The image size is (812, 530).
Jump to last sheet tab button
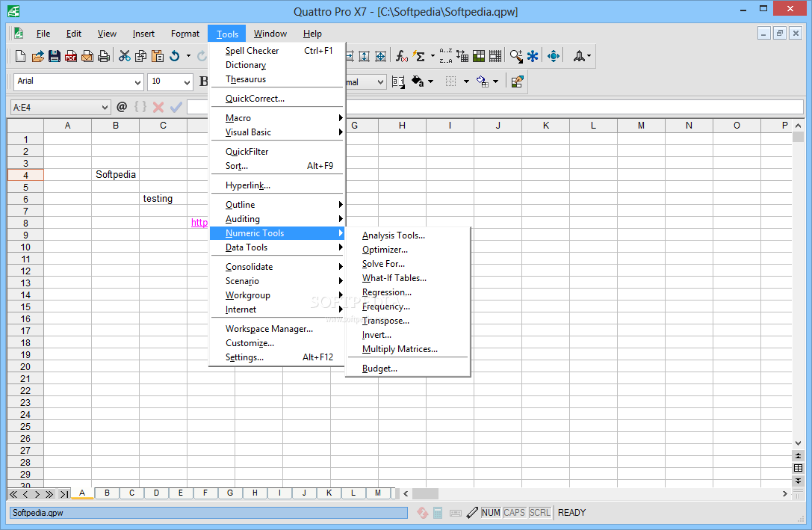tap(64, 494)
